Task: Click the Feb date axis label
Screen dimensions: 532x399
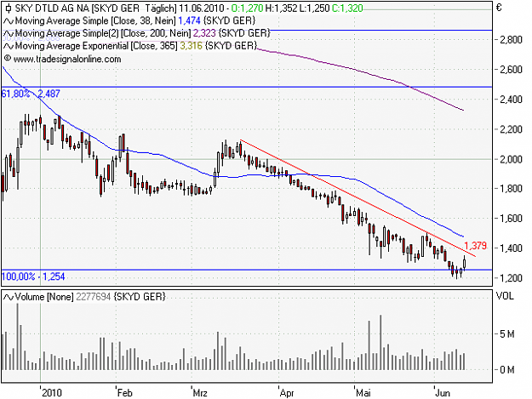Action: (x=124, y=393)
